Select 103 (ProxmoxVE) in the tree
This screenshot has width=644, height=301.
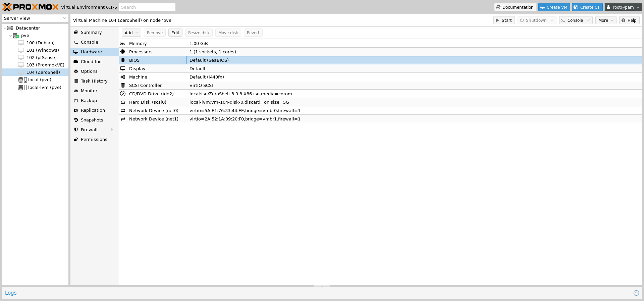pos(45,65)
